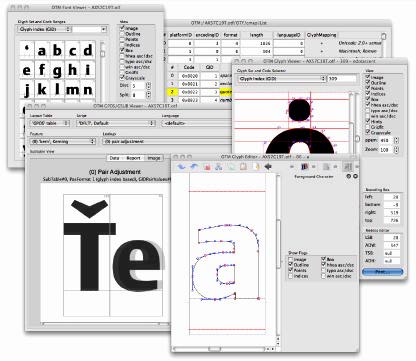Click the red-blue book icon in toolbar

304,167
